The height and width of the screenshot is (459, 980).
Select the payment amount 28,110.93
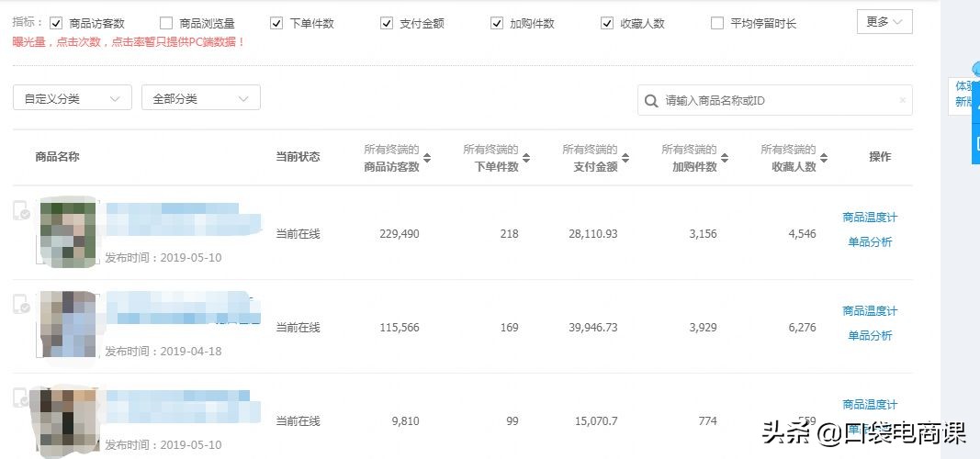593,234
